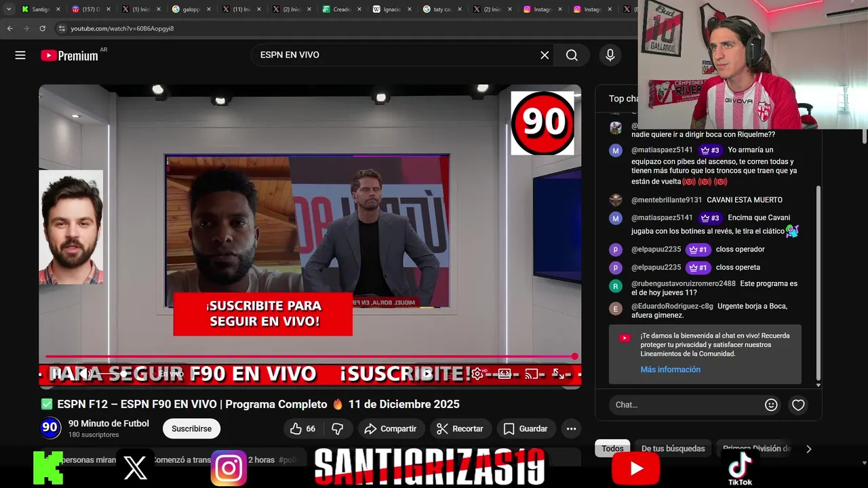The image size is (868, 488).
Task: Jump to live with En vivo indicator
Action: (x=171, y=373)
